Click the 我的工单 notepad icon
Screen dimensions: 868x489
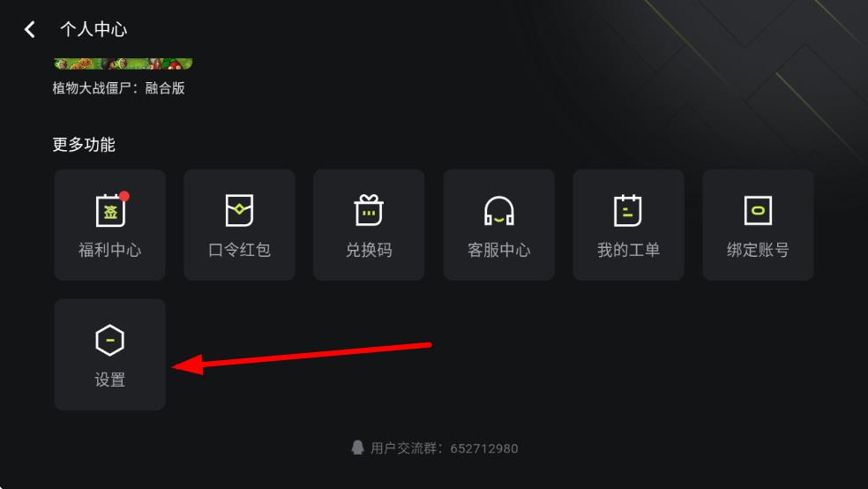(628, 210)
